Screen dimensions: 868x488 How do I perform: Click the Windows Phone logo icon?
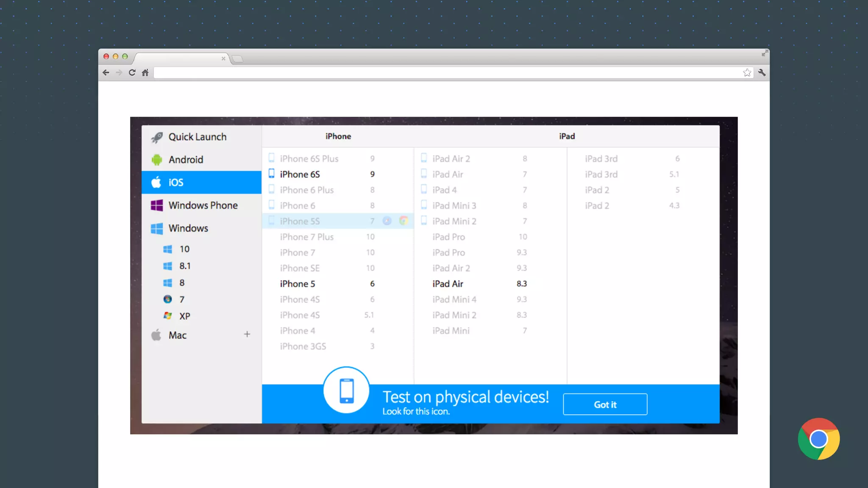point(157,205)
